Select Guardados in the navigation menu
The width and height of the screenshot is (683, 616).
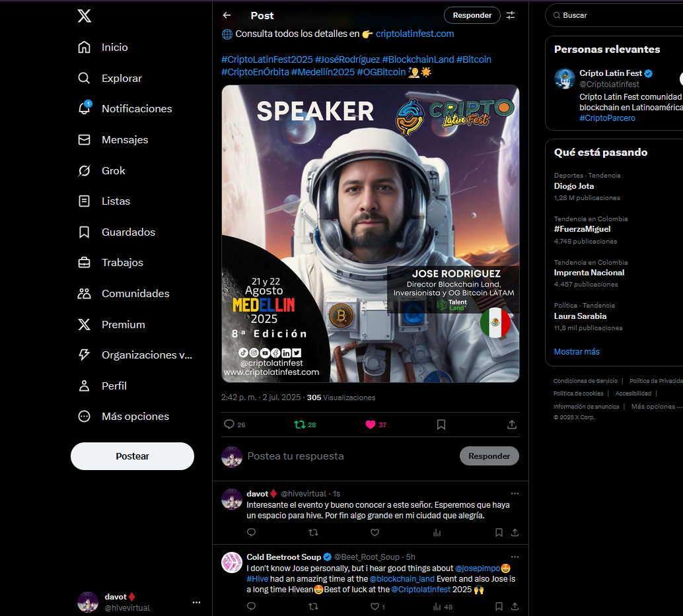pyautogui.click(x=116, y=232)
